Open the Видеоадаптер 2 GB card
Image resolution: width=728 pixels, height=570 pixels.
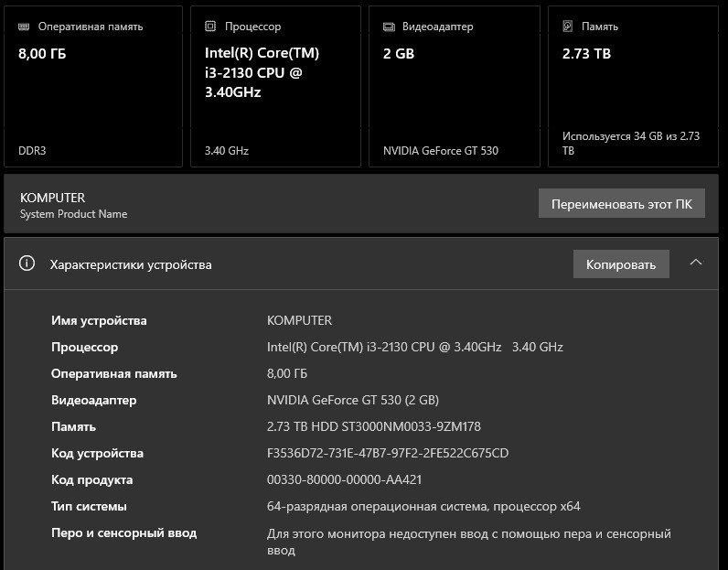(x=454, y=86)
